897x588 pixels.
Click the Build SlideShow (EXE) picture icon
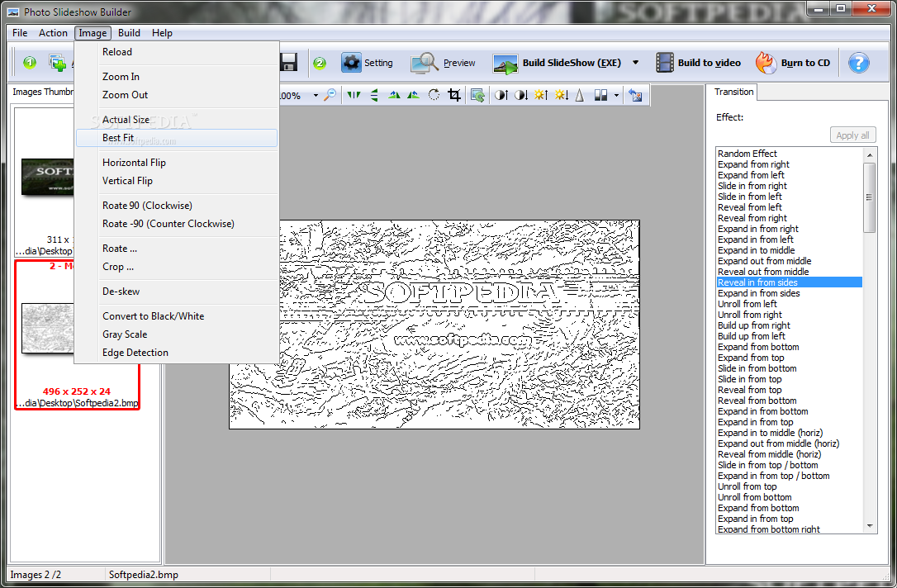505,64
